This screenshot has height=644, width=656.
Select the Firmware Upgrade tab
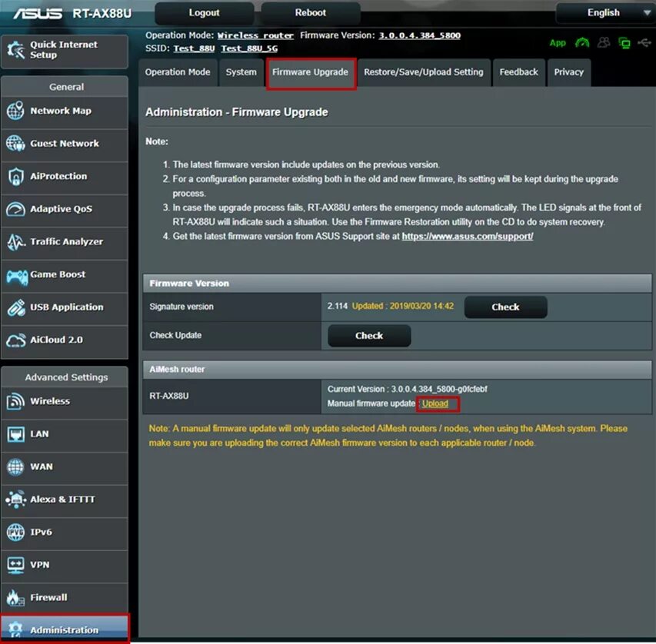click(x=311, y=72)
